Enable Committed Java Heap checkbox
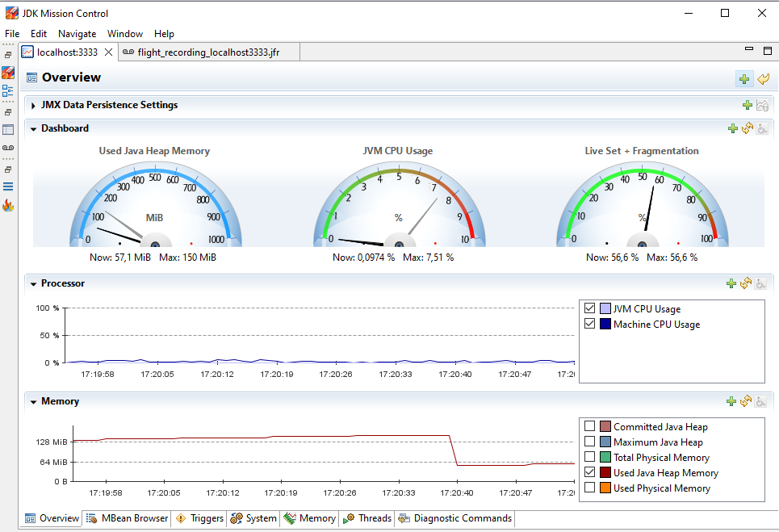Viewport: 779px width, 532px height. coord(590,426)
